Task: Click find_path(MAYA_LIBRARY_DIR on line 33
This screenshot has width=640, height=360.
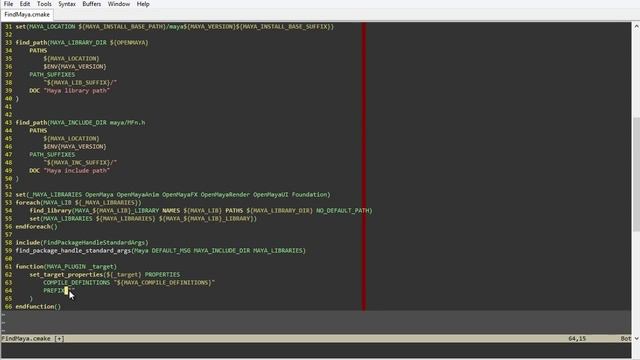Action: tap(61, 42)
